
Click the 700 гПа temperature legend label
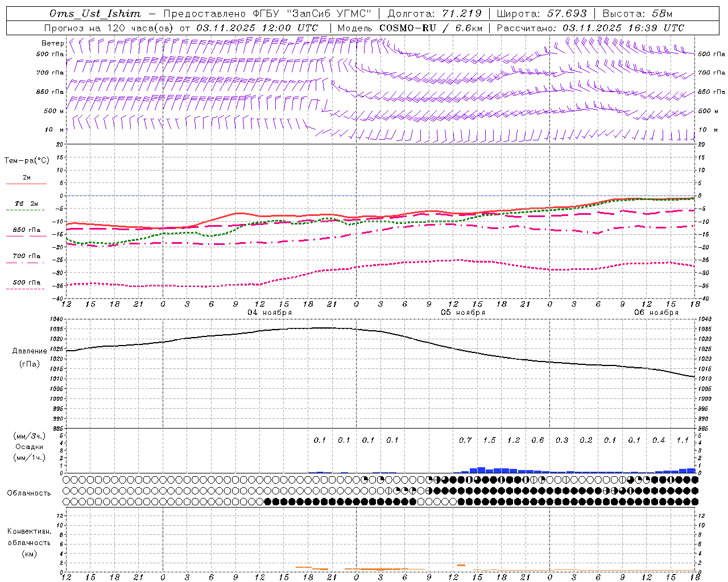point(27,256)
